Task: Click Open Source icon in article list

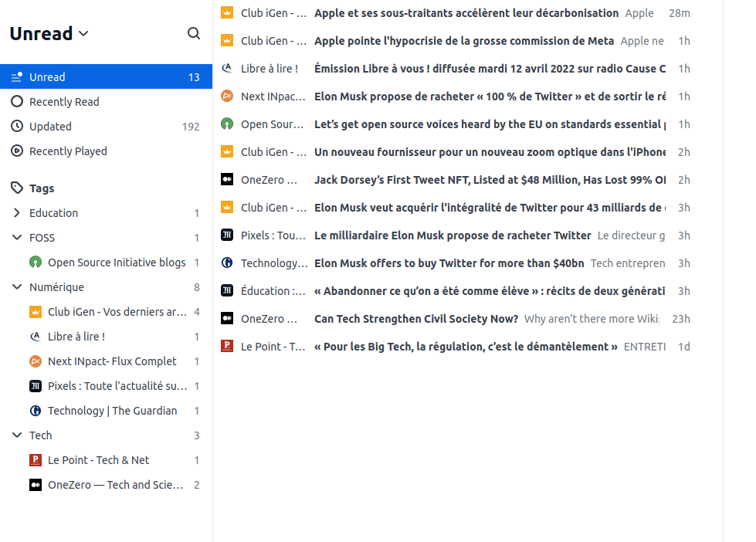Action: 227,124
